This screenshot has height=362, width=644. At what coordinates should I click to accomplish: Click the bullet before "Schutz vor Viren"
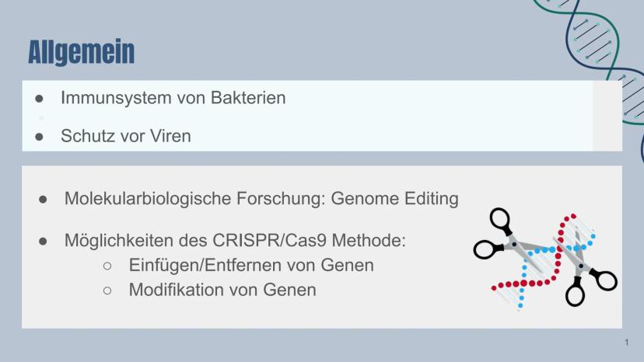40,136
